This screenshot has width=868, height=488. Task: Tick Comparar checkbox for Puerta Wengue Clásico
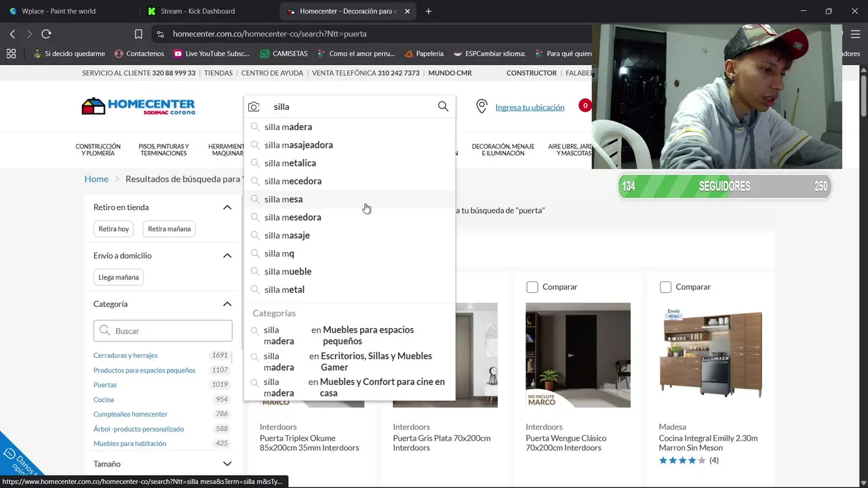pyautogui.click(x=532, y=287)
